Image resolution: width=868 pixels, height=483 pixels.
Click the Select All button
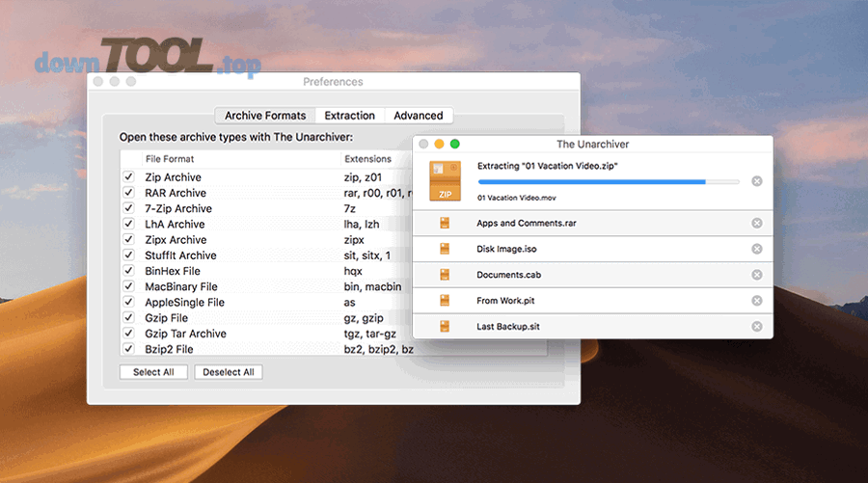153,372
